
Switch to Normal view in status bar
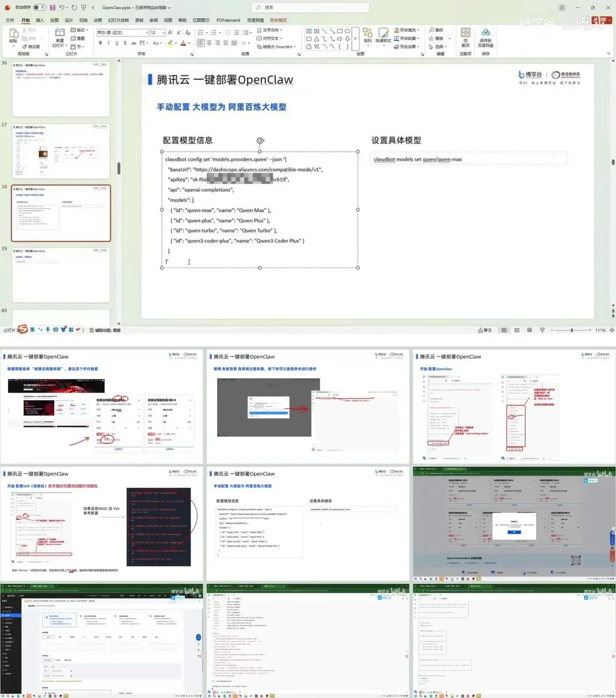pos(504,330)
